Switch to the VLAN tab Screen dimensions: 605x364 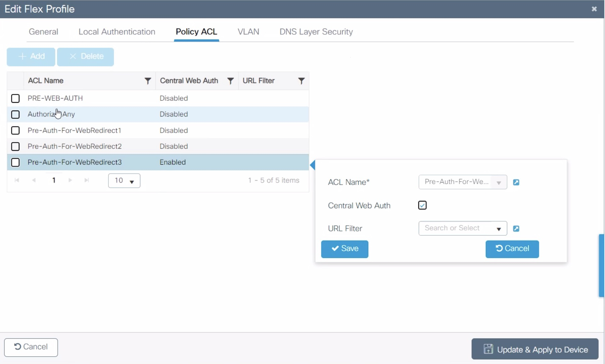pos(248,32)
